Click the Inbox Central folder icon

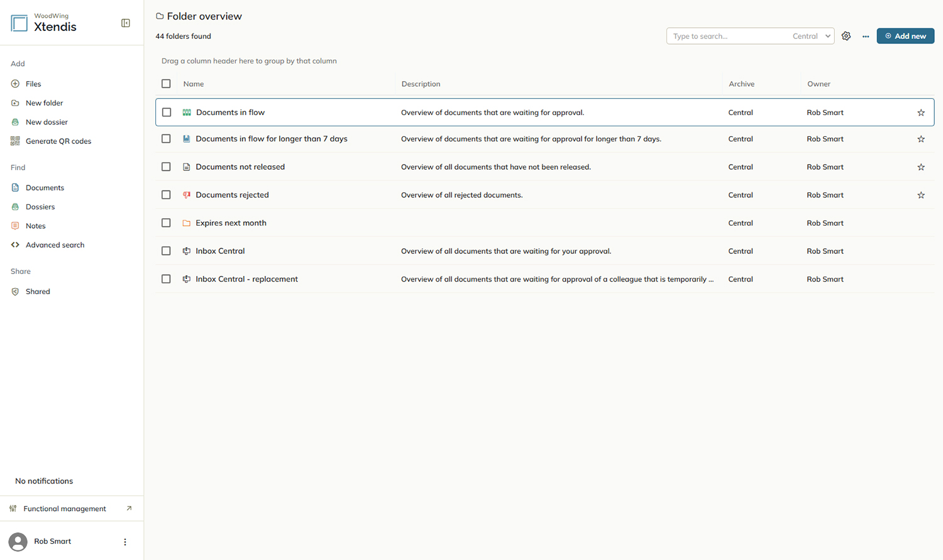(187, 251)
